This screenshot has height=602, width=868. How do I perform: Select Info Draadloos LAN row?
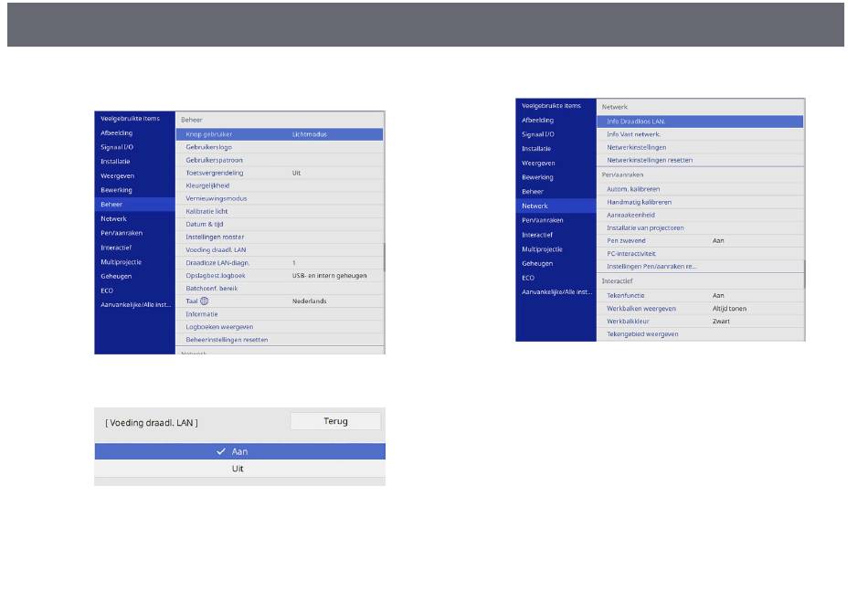(x=700, y=121)
